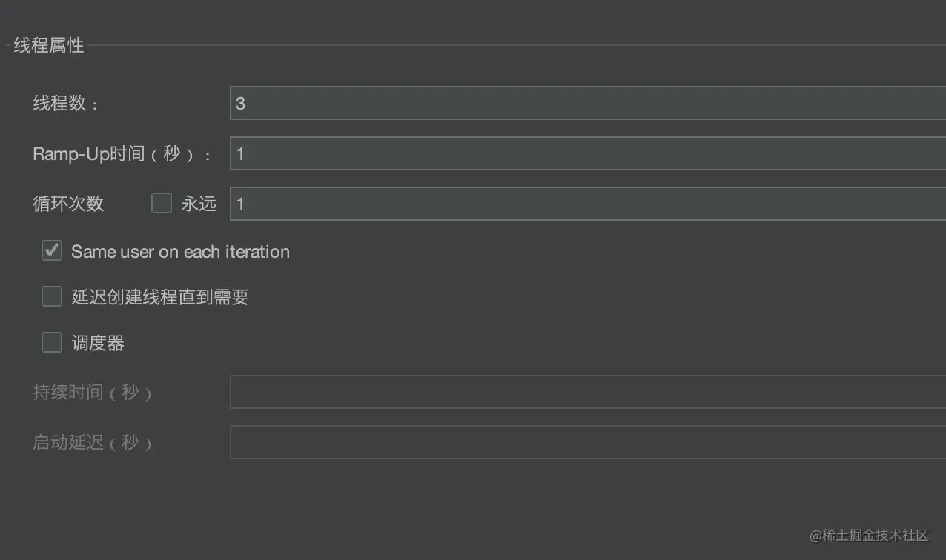
Task: Click the 调度器 label text
Action: click(x=98, y=344)
